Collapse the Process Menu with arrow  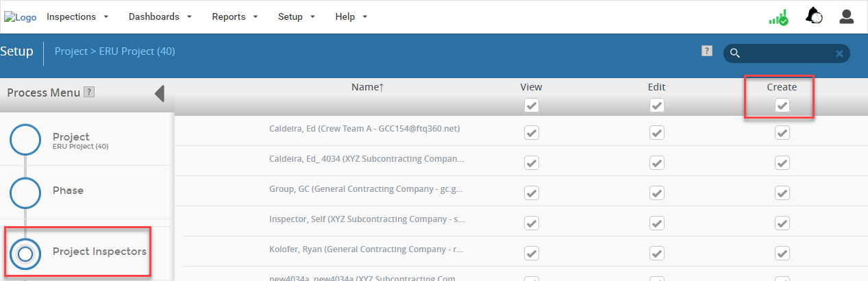[x=160, y=93]
